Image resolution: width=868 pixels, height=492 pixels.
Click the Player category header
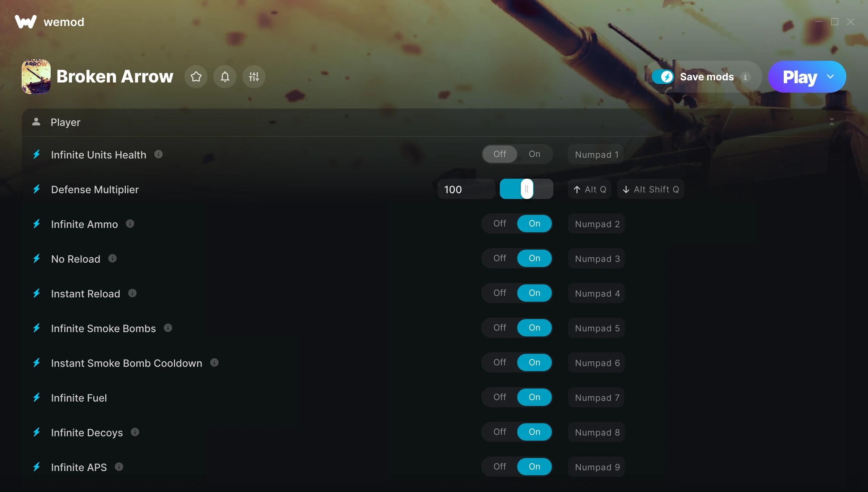tap(434, 122)
